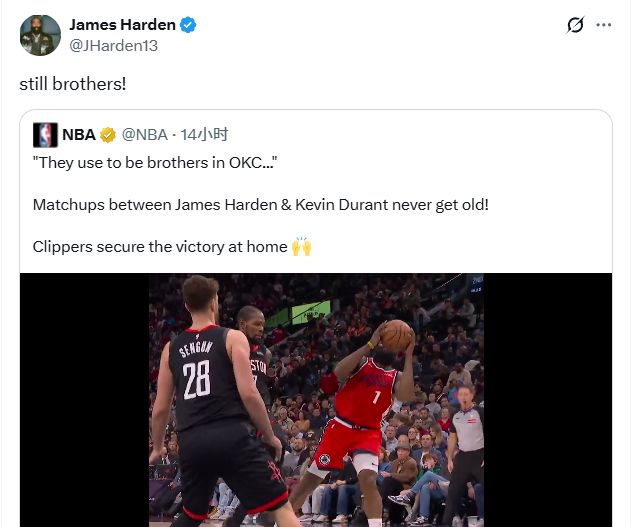Click the Sengun 28 jersey in the video
The height and width of the screenshot is (527, 631).
point(197,376)
